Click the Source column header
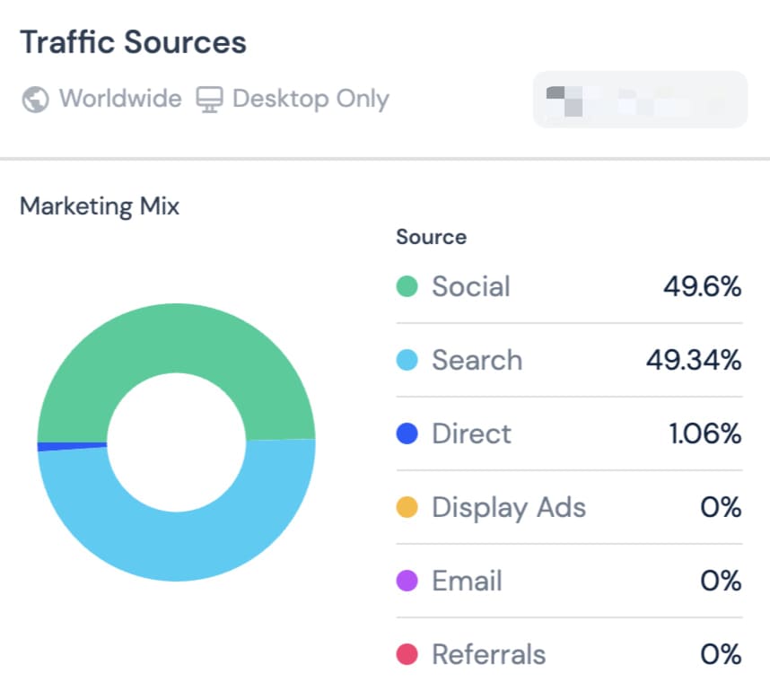 [431, 237]
